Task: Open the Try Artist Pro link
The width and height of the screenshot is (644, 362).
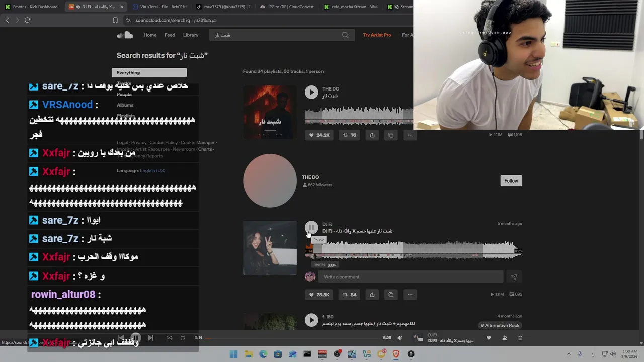Action: (377, 35)
